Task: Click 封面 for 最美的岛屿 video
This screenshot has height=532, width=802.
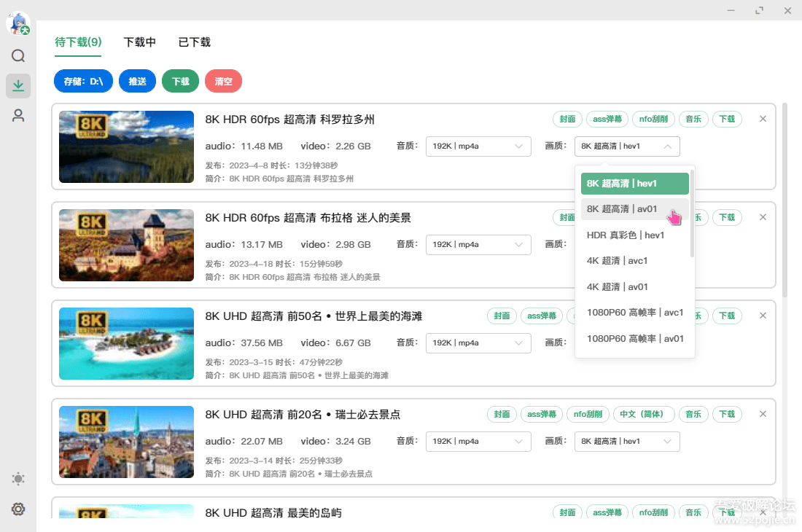Action: 567,512
